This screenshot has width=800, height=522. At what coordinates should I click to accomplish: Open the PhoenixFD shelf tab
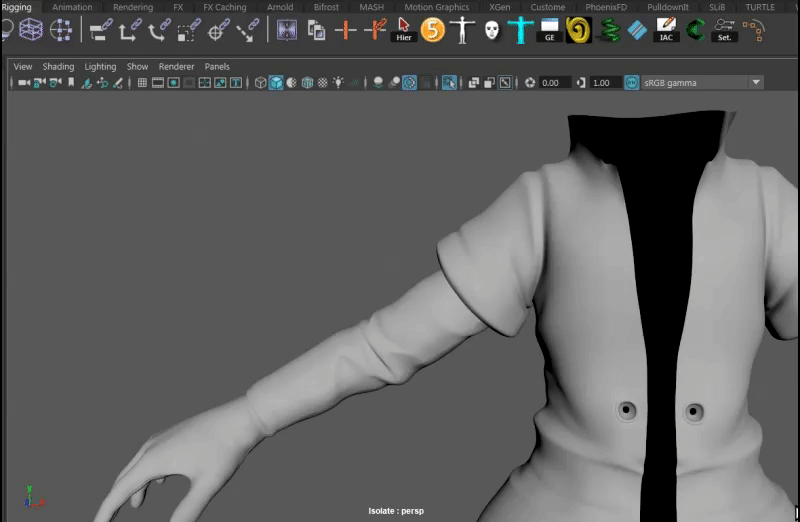click(x=606, y=7)
